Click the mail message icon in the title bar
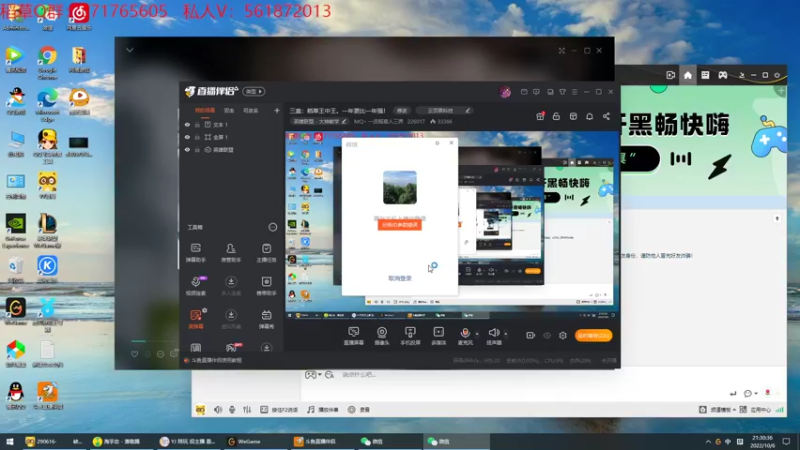The height and width of the screenshot is (450, 800). [x=524, y=92]
